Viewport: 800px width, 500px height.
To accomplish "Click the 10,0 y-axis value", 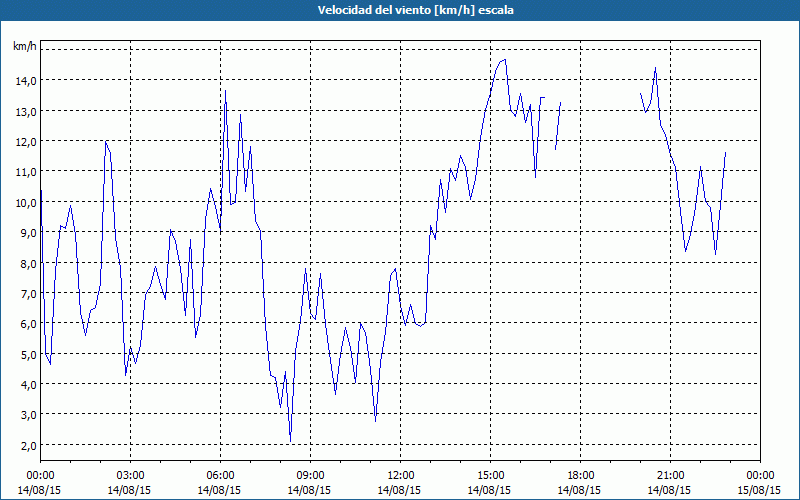I will tap(26, 203).
